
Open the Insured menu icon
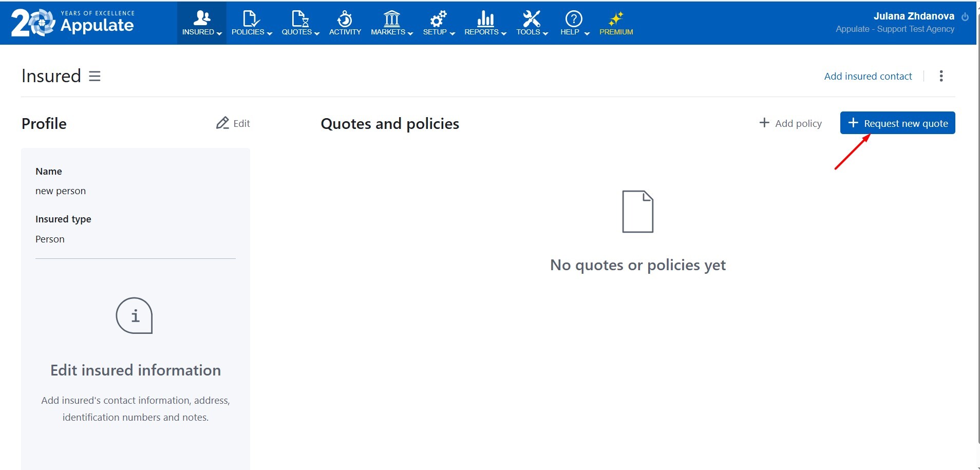201,18
